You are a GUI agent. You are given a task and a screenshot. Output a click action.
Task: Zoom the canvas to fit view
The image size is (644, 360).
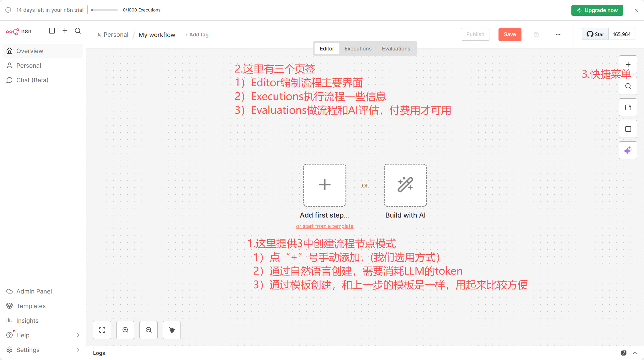click(102, 330)
